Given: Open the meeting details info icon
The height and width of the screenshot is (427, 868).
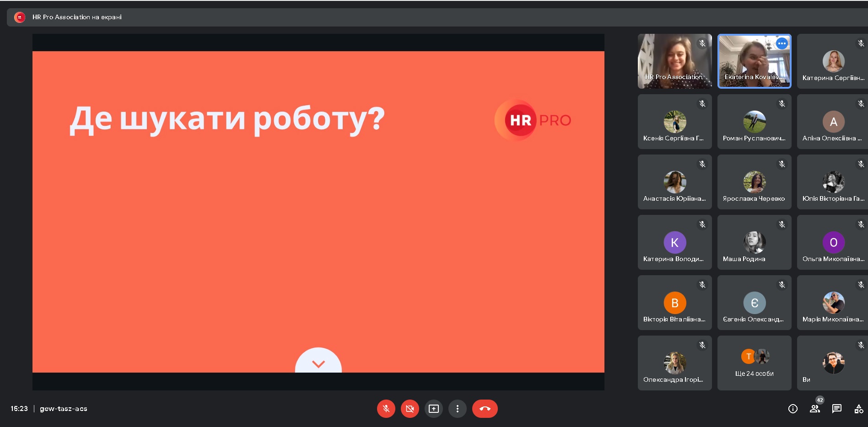Looking at the screenshot, I should coord(793,409).
